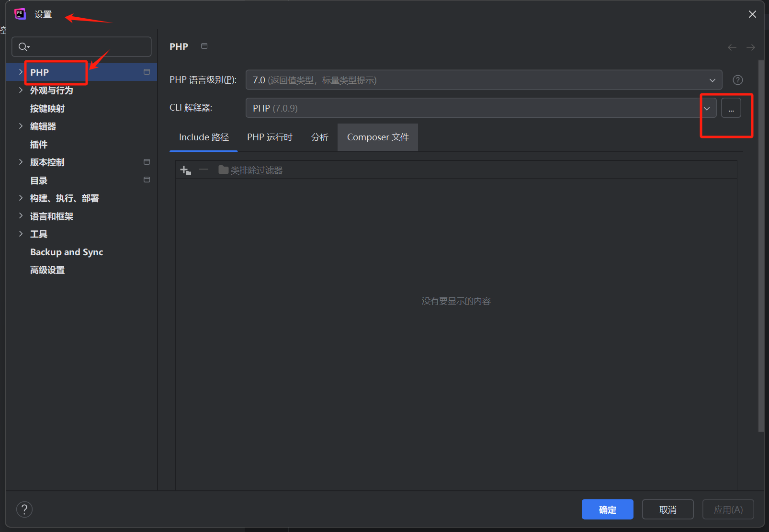Click the 取消 button
Screen dimensions: 769x532
667,509
